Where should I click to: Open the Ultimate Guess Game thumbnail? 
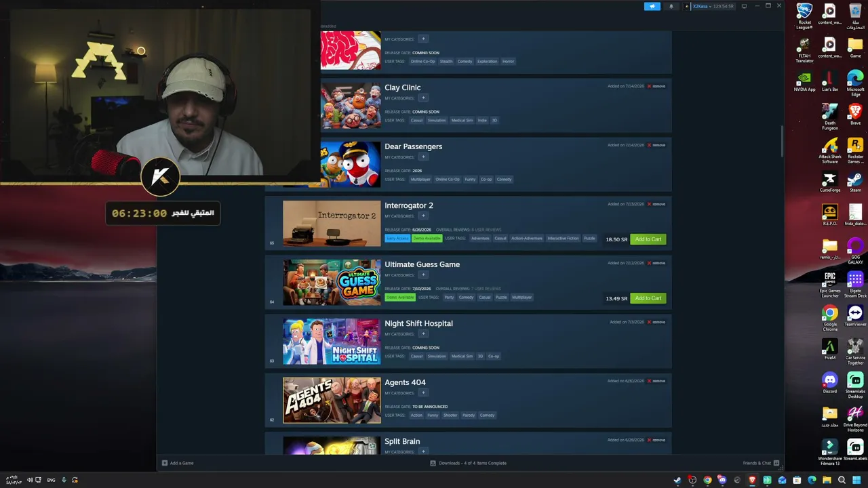pyautogui.click(x=332, y=283)
